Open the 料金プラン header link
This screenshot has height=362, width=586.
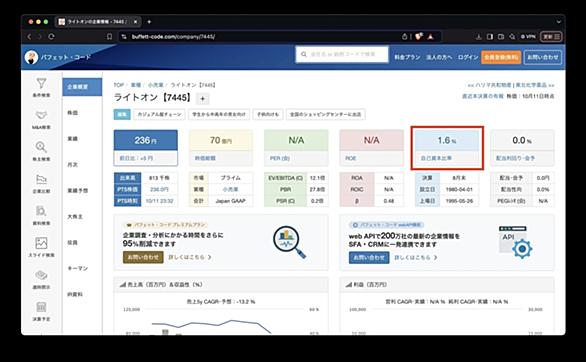coord(407,57)
